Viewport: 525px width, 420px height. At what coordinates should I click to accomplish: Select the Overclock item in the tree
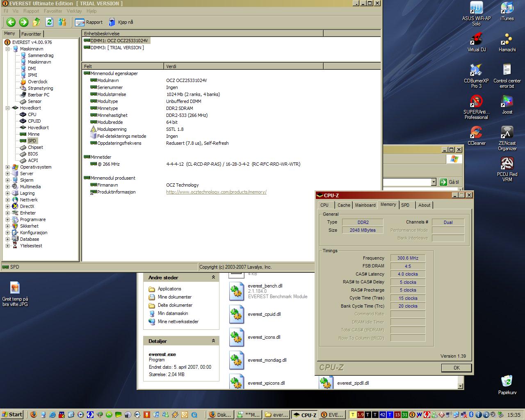point(38,82)
